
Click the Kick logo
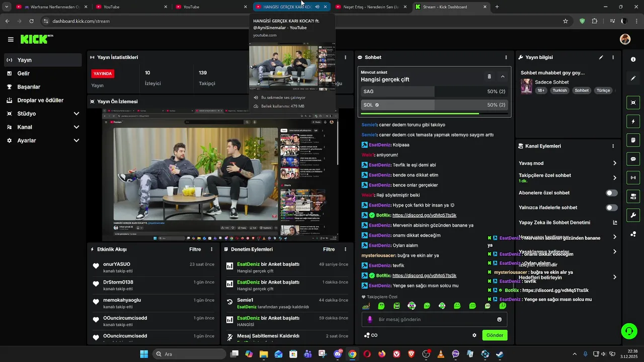[x=36, y=39]
